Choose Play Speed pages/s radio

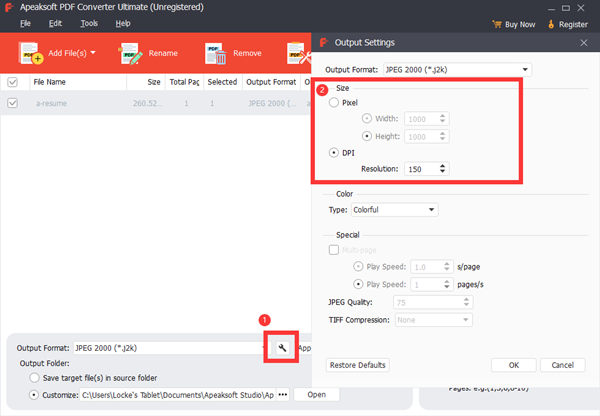point(358,284)
